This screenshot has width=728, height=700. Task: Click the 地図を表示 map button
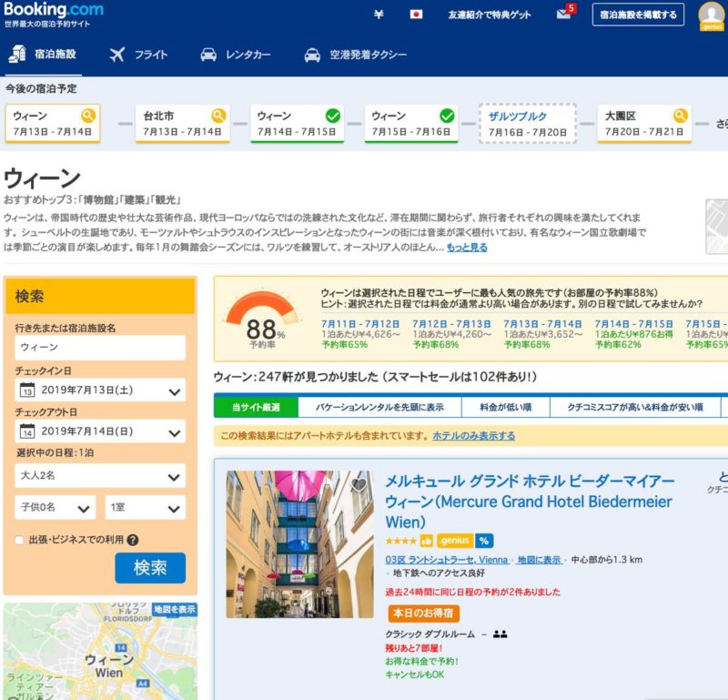175,609
